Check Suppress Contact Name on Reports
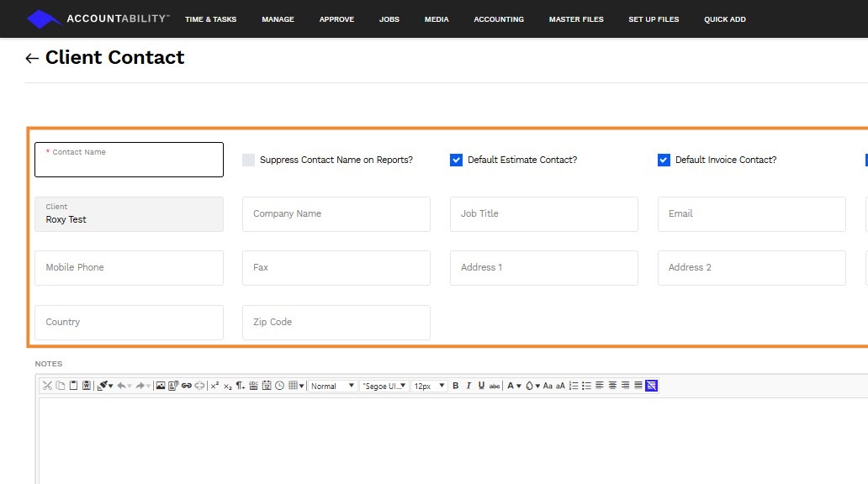 pyautogui.click(x=249, y=160)
